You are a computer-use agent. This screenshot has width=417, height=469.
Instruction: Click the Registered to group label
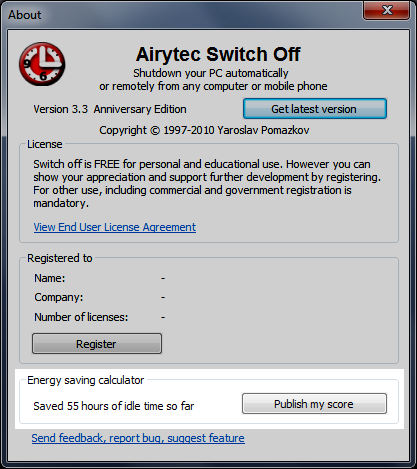click(x=60, y=258)
